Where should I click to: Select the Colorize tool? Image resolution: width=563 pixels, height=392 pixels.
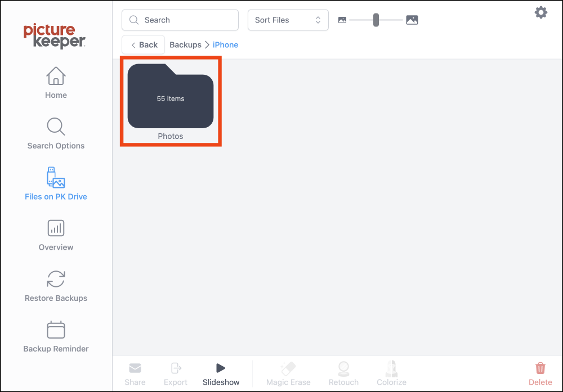point(391,375)
